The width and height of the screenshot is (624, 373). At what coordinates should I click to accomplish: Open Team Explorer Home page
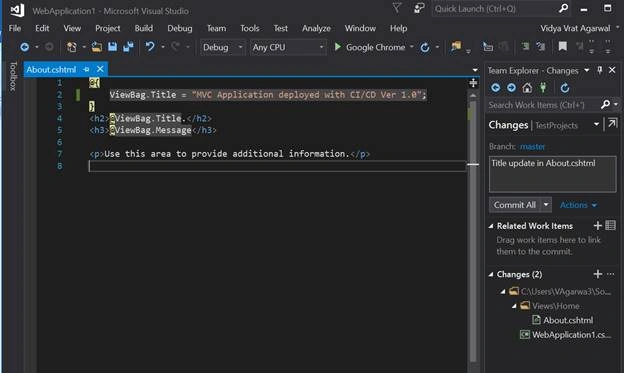[527, 88]
